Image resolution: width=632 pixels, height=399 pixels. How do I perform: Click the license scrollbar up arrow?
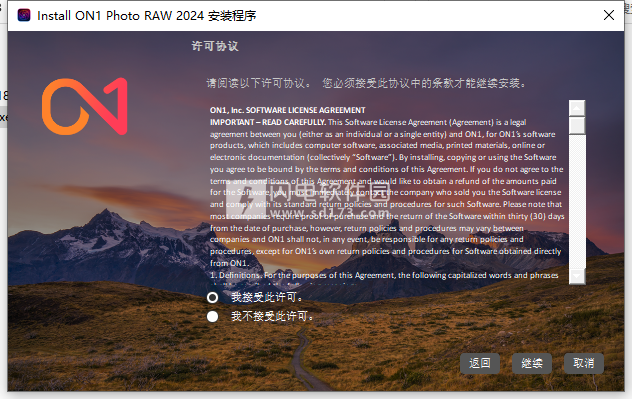pos(577,108)
